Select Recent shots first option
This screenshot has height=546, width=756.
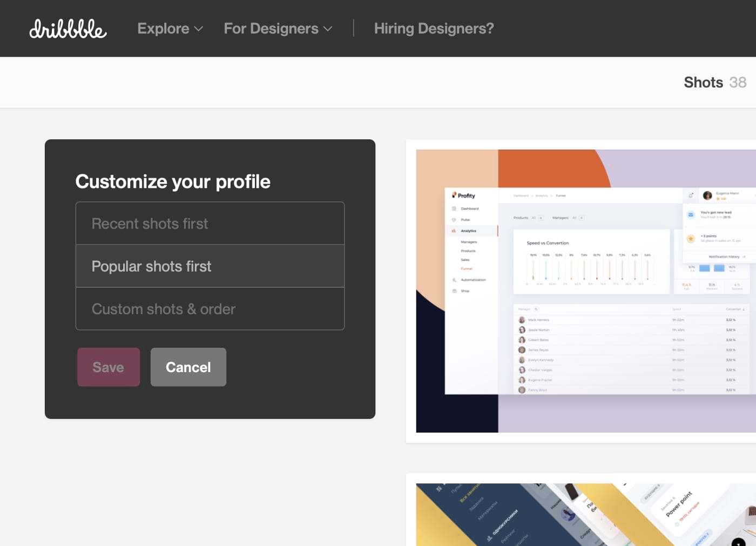pos(210,224)
